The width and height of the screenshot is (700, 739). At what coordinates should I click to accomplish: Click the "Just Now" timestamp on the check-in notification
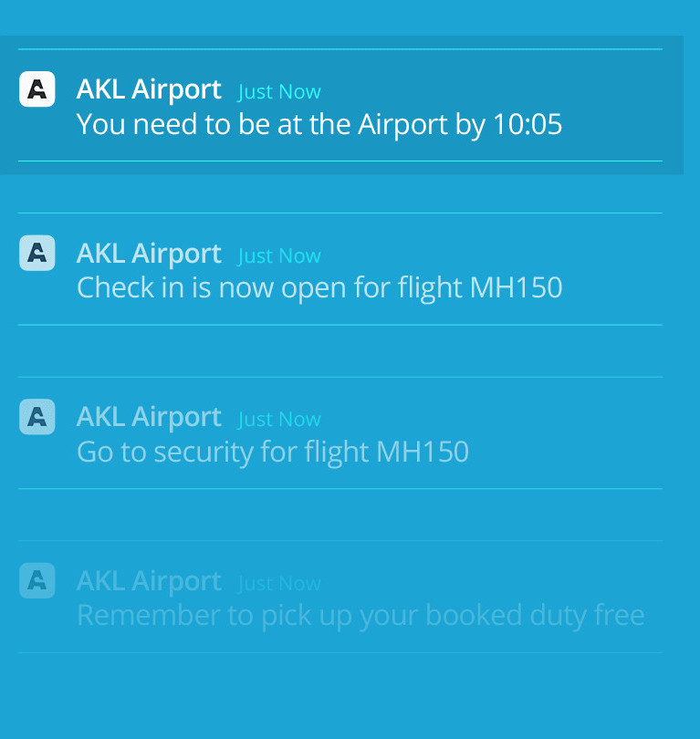279,256
